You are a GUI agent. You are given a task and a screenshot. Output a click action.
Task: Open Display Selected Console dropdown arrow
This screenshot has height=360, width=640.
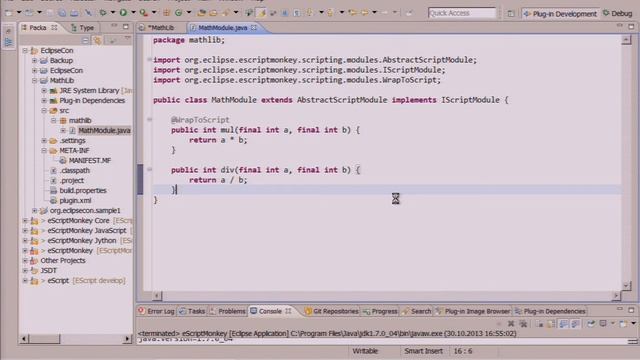pyautogui.click(x=612, y=324)
